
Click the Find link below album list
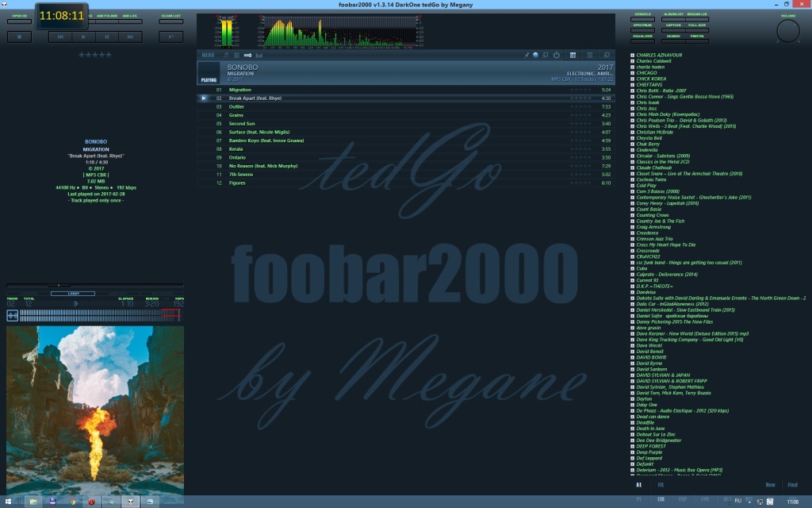click(793, 485)
